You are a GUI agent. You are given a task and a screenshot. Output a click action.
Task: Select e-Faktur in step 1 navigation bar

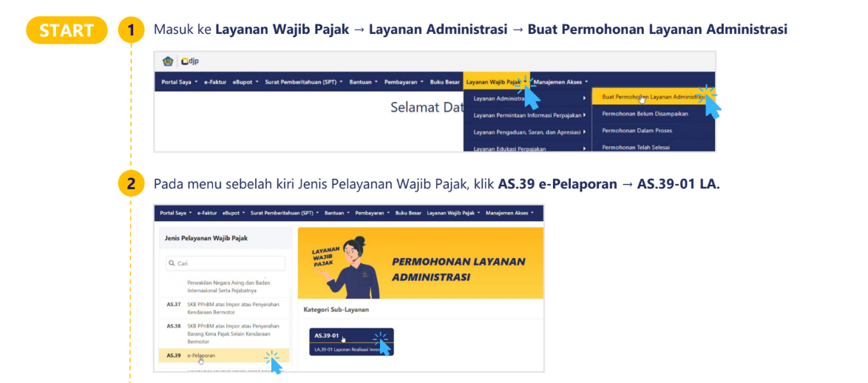(214, 82)
